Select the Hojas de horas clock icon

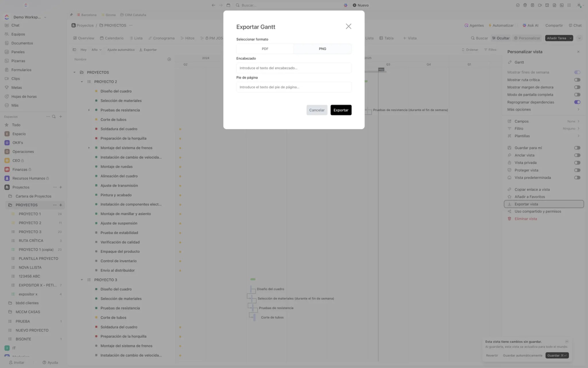7,96
